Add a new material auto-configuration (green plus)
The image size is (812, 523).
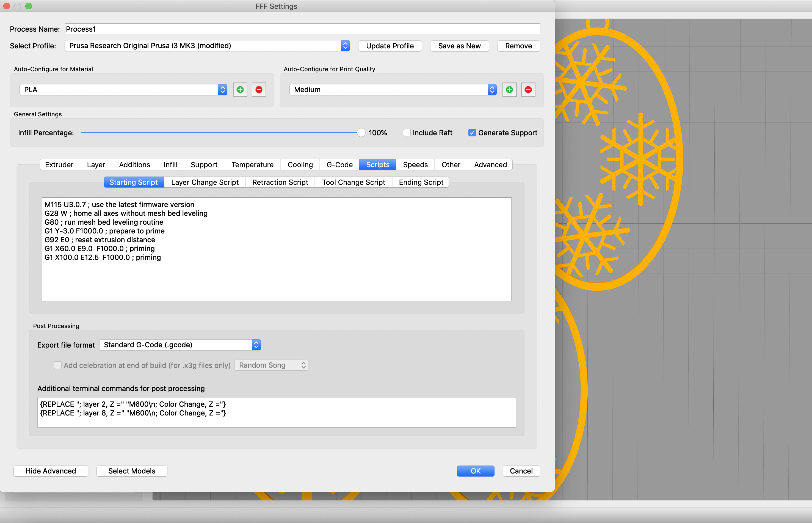point(240,90)
